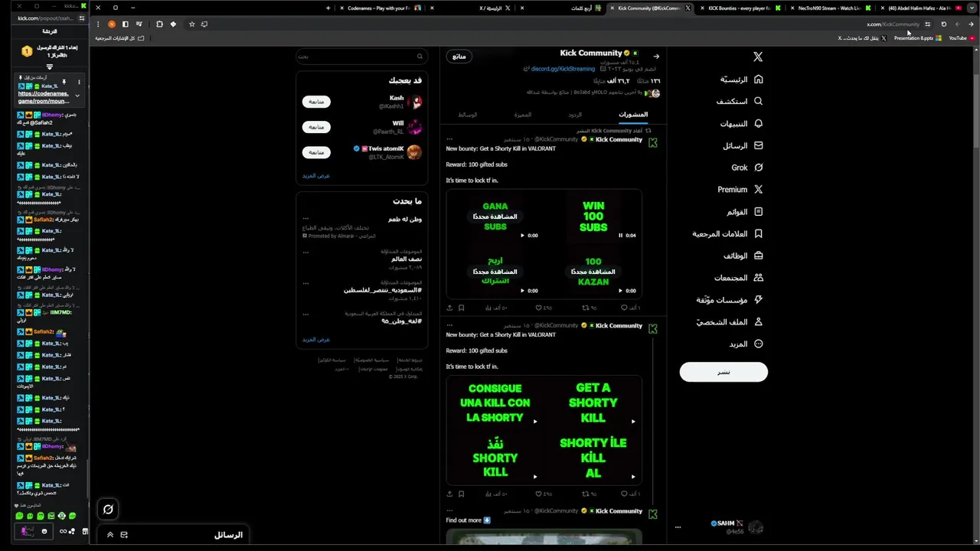The height and width of the screenshot is (551, 980).
Task: Switch to المميزة (Highlights) profile tab
Action: (523, 115)
